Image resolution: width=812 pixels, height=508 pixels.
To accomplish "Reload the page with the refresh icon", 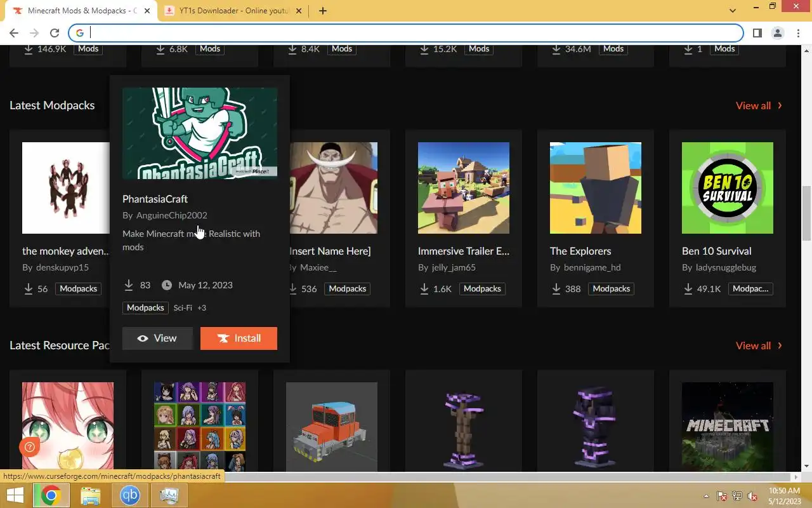I will pyautogui.click(x=55, y=33).
